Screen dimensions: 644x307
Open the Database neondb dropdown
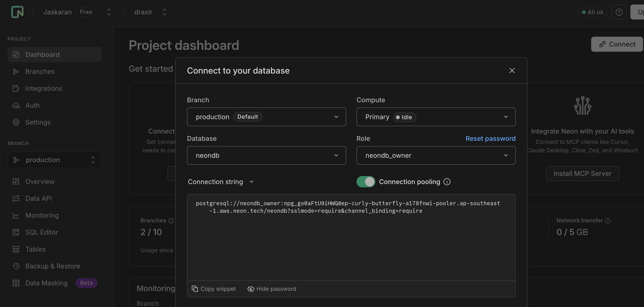pos(266,155)
